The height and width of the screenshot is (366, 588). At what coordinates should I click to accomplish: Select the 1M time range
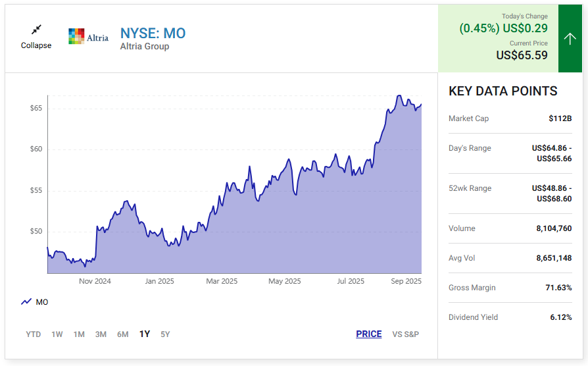pyautogui.click(x=79, y=334)
